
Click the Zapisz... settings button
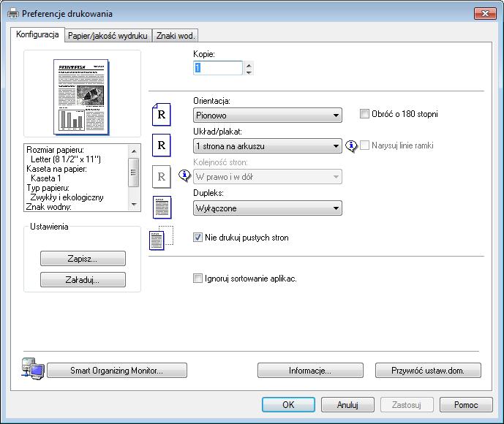tap(83, 259)
